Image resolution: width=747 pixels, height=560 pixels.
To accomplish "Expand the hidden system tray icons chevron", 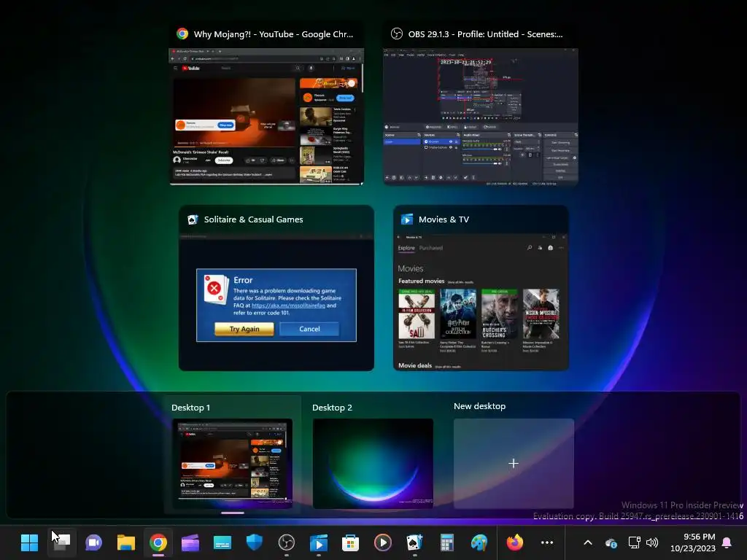I will 588,542.
